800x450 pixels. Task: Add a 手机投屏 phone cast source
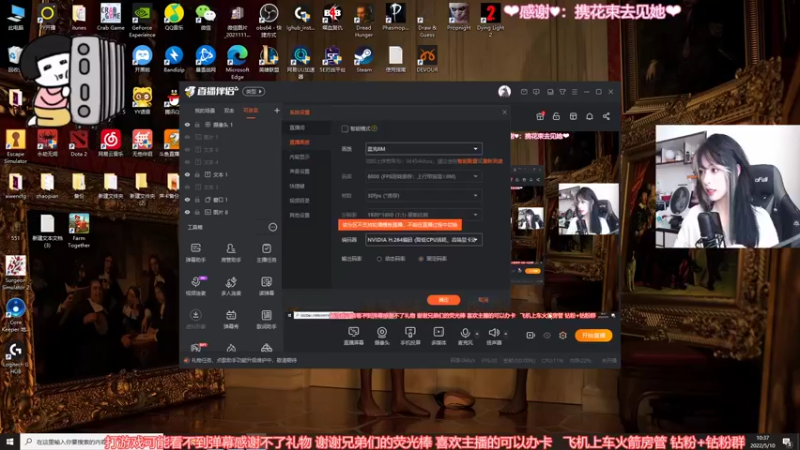click(x=410, y=336)
